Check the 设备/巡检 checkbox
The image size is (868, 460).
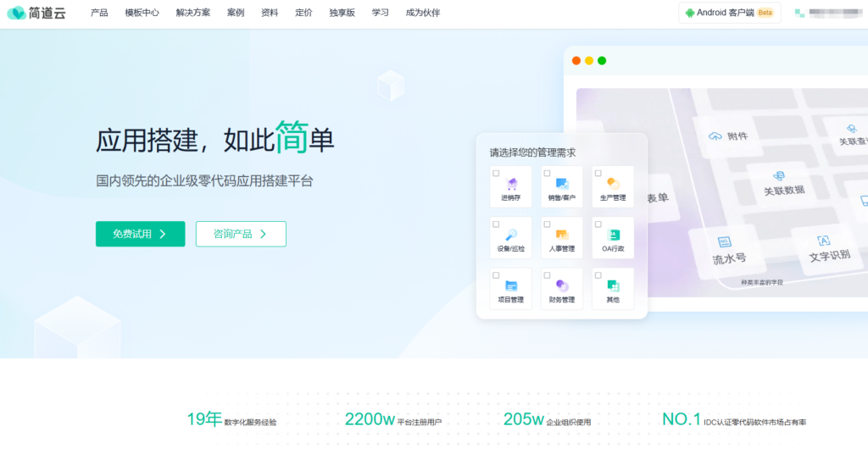tap(496, 224)
